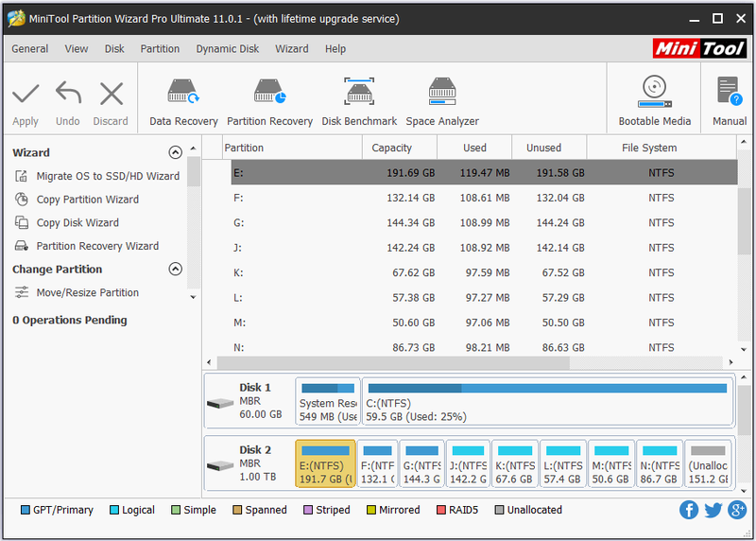Select the Unallocated block on Disk 2
The height and width of the screenshot is (541, 756).
point(708,463)
